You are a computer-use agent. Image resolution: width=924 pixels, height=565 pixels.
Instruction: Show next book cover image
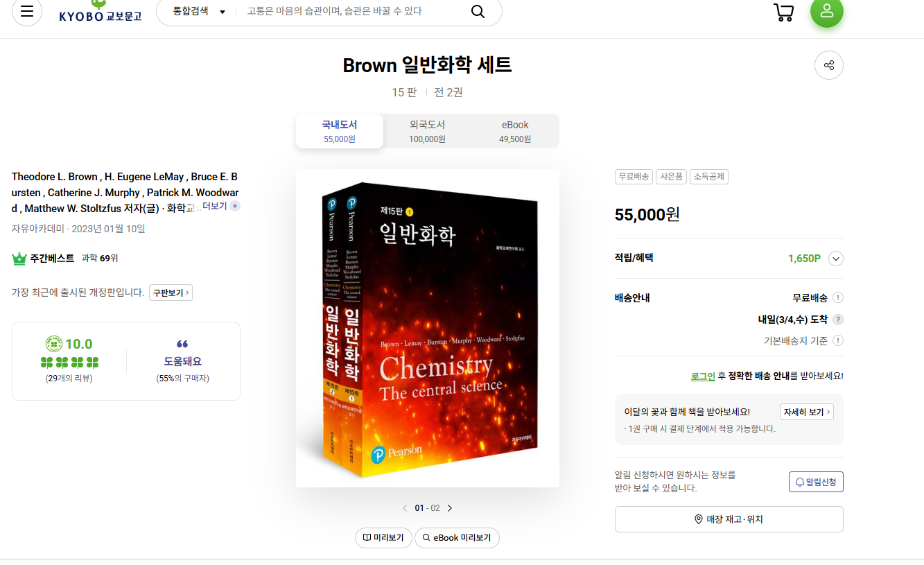point(450,508)
